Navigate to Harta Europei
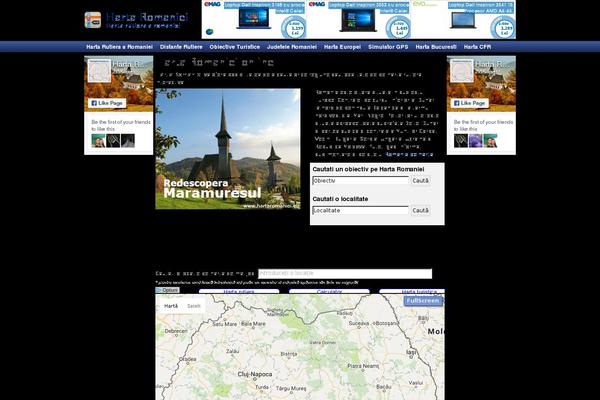Screen dimensions: 600x400 click(x=342, y=47)
